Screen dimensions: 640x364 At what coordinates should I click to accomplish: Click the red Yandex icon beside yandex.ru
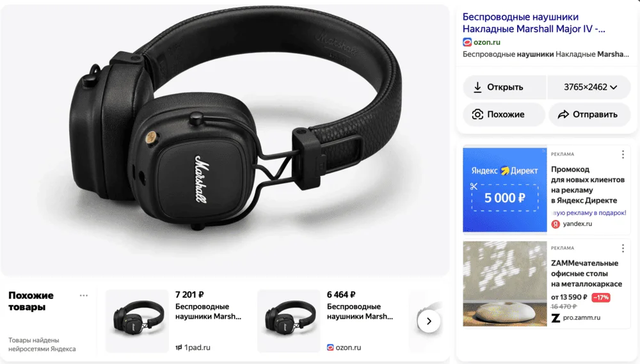pyautogui.click(x=556, y=224)
